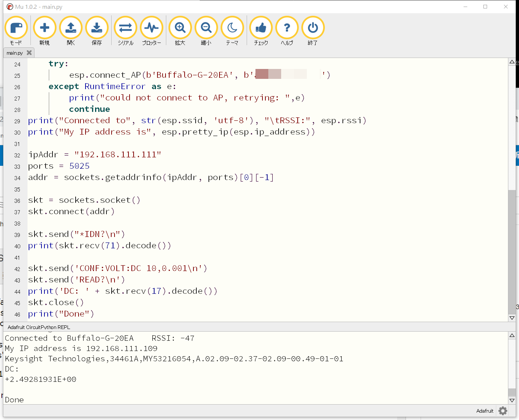Click REPL scrollbar up arrow
Viewport: 519px width, 420px height.
point(512,335)
